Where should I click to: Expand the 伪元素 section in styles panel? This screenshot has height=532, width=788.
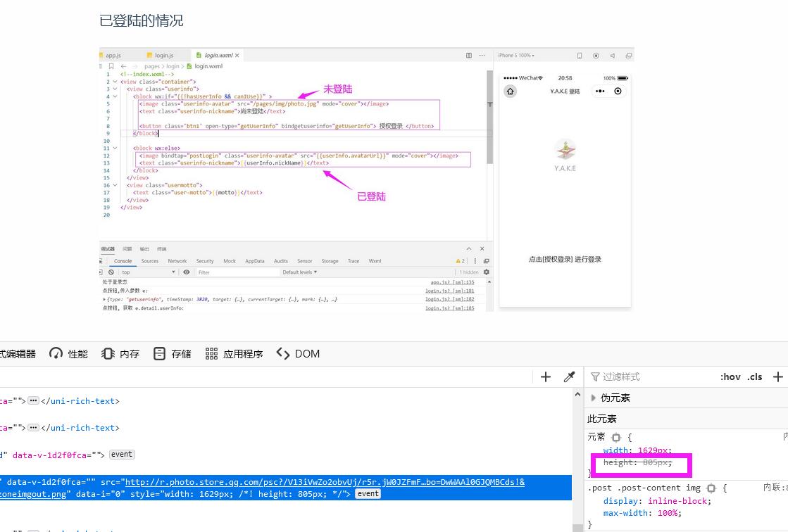pyautogui.click(x=594, y=397)
